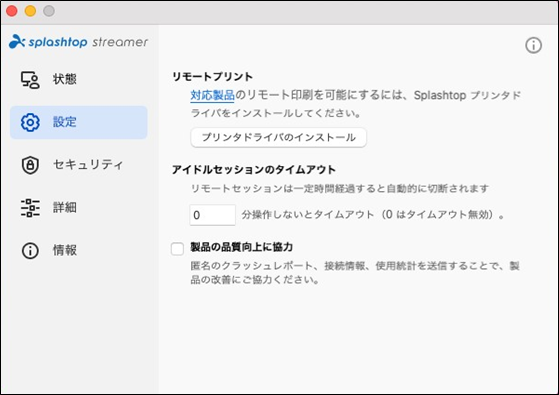Click text 分操作しないとタイムアウト（0 はタイムアウト無効）

(x=373, y=215)
